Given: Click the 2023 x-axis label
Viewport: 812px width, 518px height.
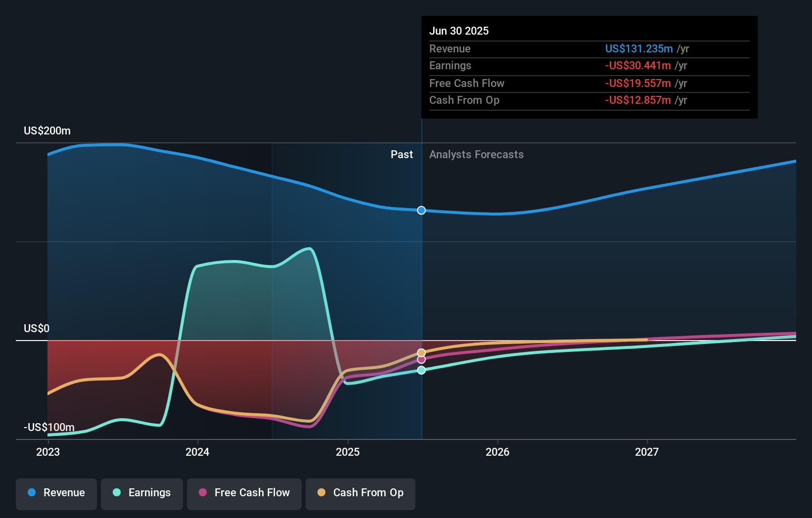Looking at the screenshot, I should [48, 452].
